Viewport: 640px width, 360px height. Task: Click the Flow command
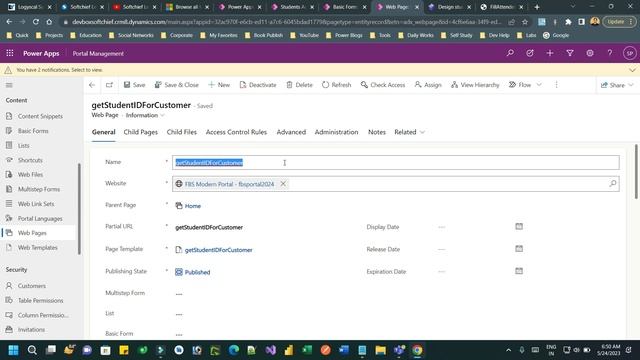point(520,85)
